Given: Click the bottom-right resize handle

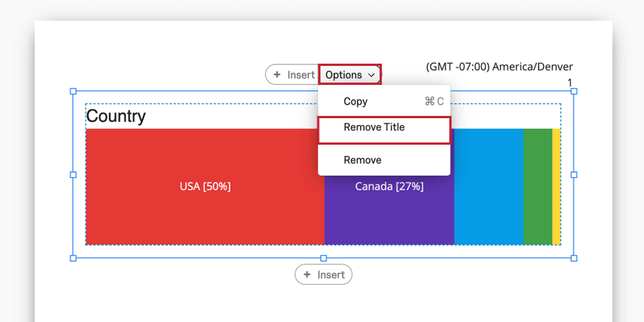Looking at the screenshot, I should point(574,258).
